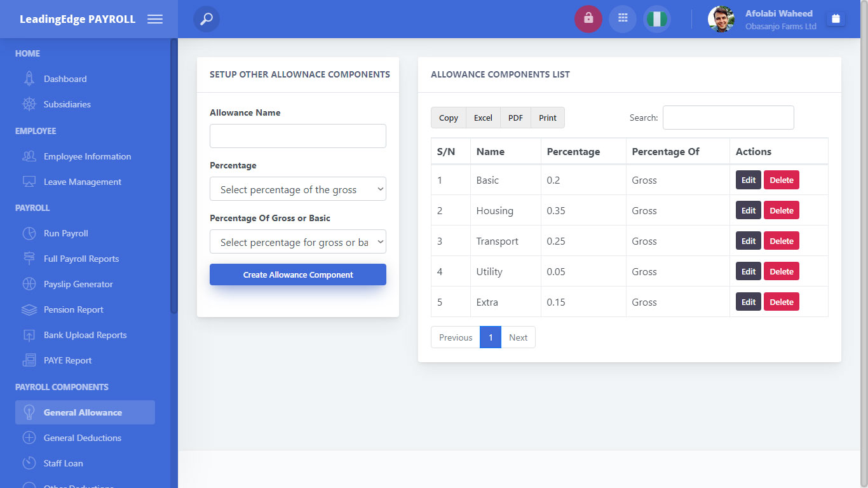
Task: Click the clipboard icon beside user name
Action: coord(836,19)
